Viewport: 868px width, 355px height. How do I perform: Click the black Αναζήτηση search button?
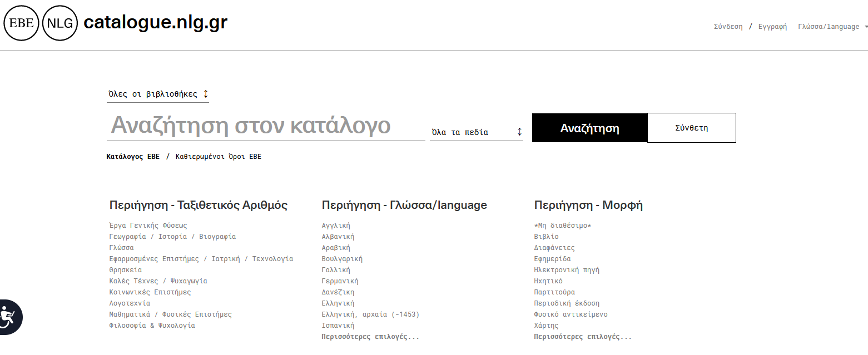[x=589, y=128]
